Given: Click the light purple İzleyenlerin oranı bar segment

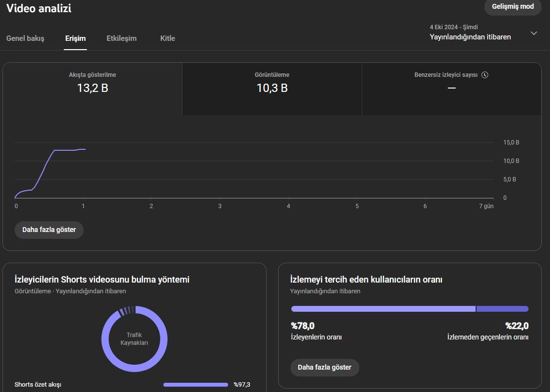Looking at the screenshot, I should tap(383, 309).
